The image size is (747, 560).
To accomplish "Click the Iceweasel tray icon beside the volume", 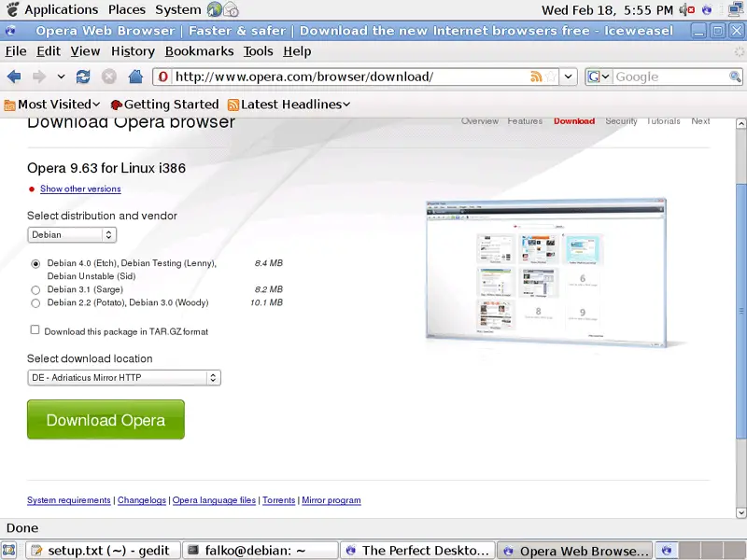I will [x=707, y=9].
